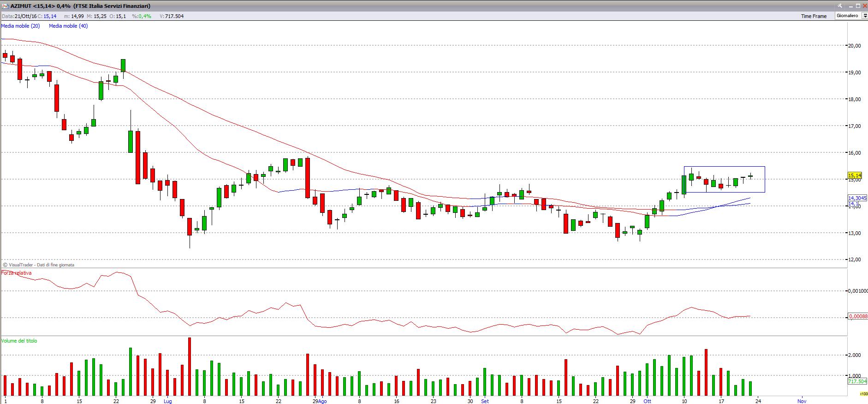Click the VisualTrader copyright text
Screen dimensions: 868x404
(x=39, y=265)
